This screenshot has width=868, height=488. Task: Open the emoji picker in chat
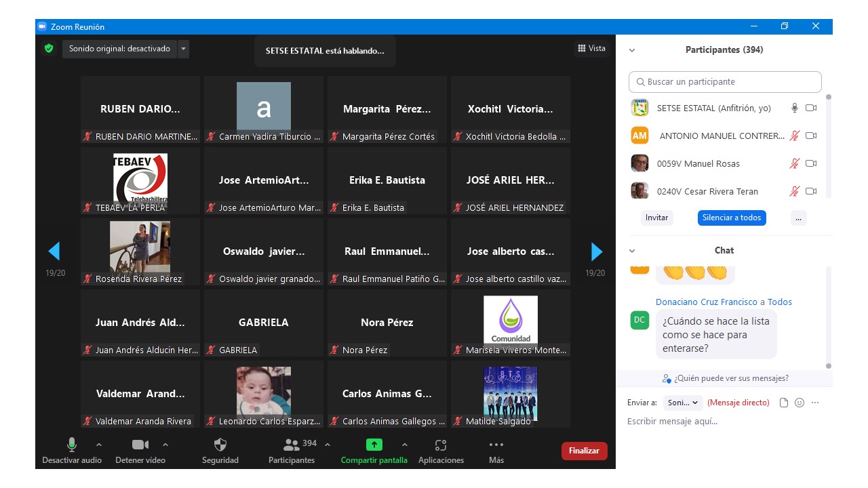[800, 403]
